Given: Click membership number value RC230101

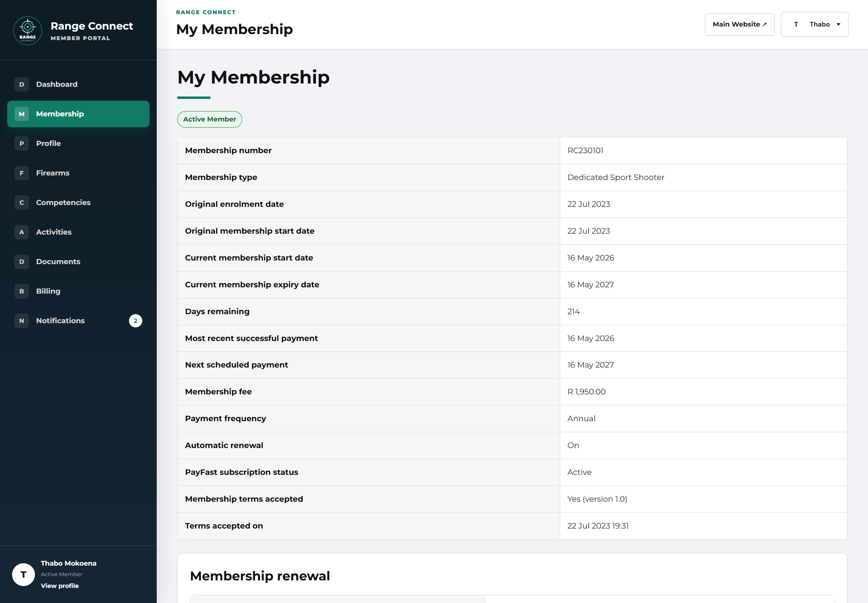Looking at the screenshot, I should [585, 150].
